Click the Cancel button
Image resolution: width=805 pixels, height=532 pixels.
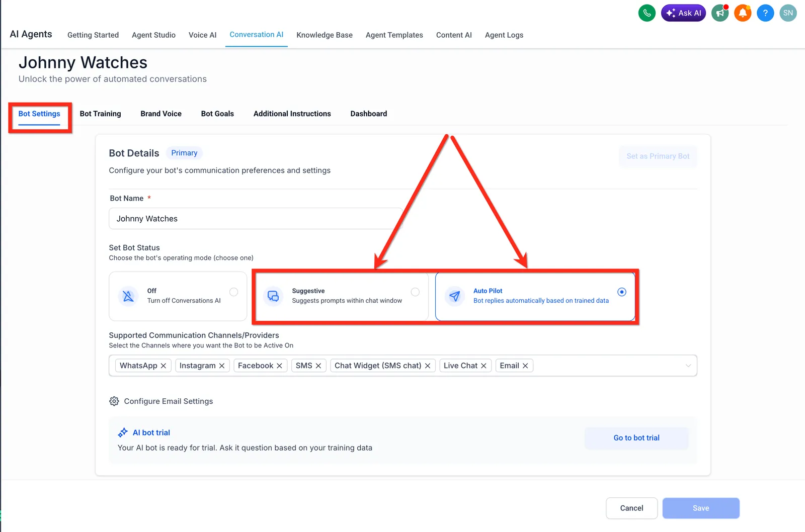[x=631, y=508]
